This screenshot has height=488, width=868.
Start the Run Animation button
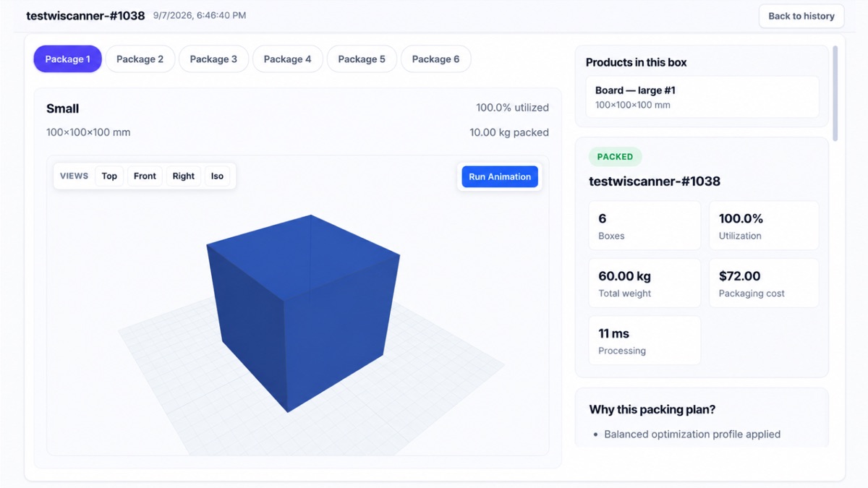pyautogui.click(x=500, y=176)
